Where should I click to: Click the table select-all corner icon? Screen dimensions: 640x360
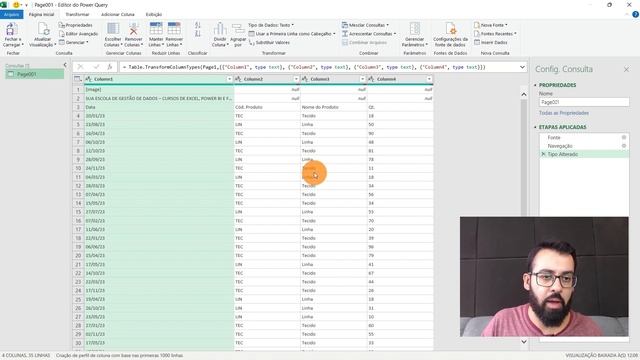(78, 79)
